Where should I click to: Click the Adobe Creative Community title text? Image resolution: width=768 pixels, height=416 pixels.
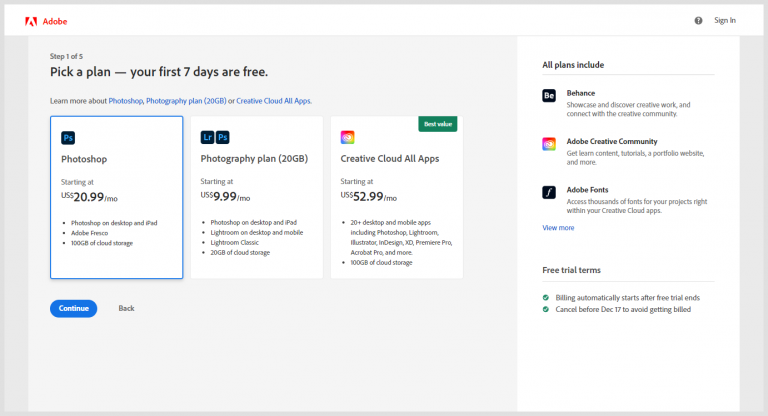tap(612, 142)
